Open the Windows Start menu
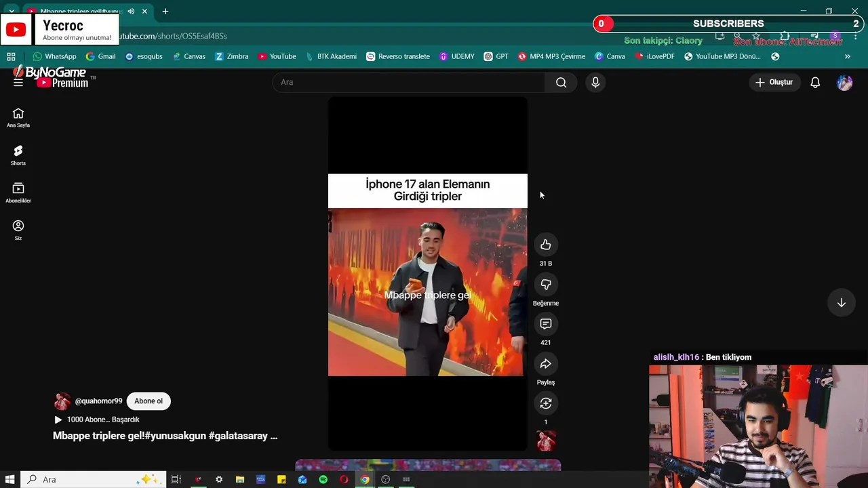Image resolution: width=868 pixels, height=488 pixels. click(x=10, y=479)
